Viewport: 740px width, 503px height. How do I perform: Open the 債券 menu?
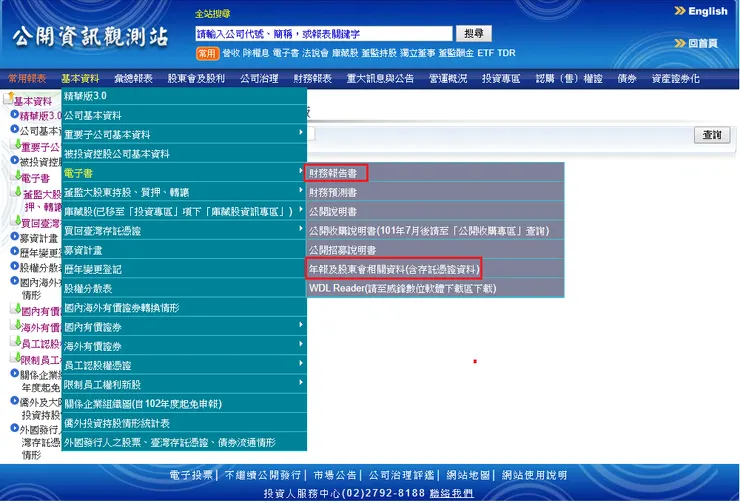(x=627, y=79)
